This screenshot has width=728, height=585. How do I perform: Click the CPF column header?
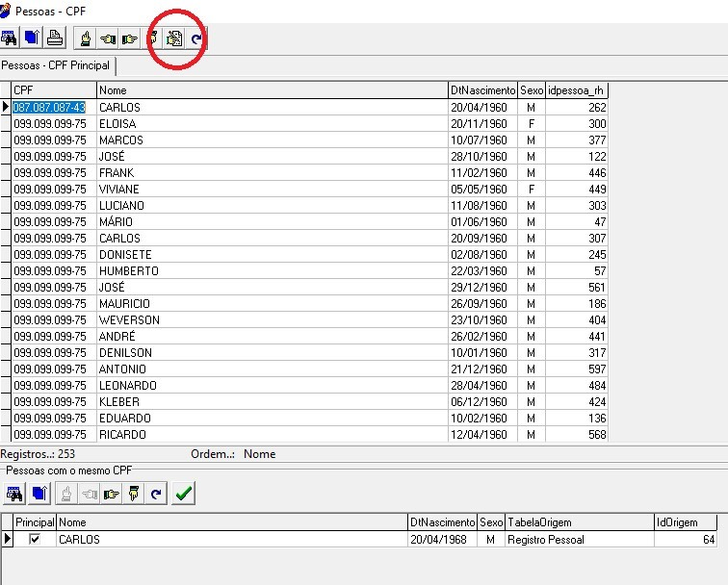[x=53, y=90]
